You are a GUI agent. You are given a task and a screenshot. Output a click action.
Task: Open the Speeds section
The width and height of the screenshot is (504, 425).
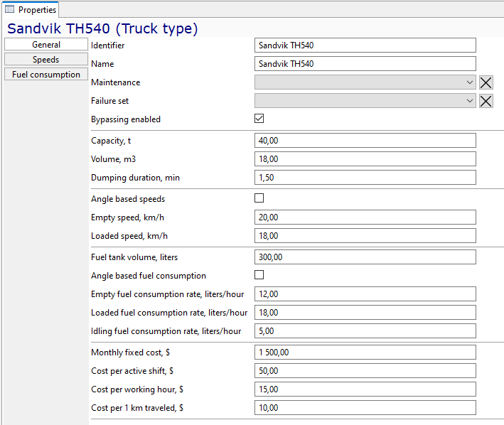pyautogui.click(x=46, y=60)
